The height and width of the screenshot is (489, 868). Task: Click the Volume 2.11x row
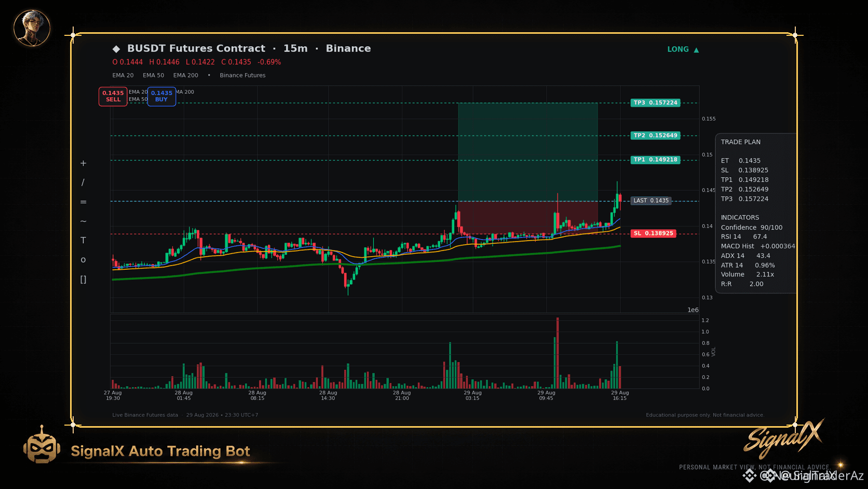click(x=748, y=274)
